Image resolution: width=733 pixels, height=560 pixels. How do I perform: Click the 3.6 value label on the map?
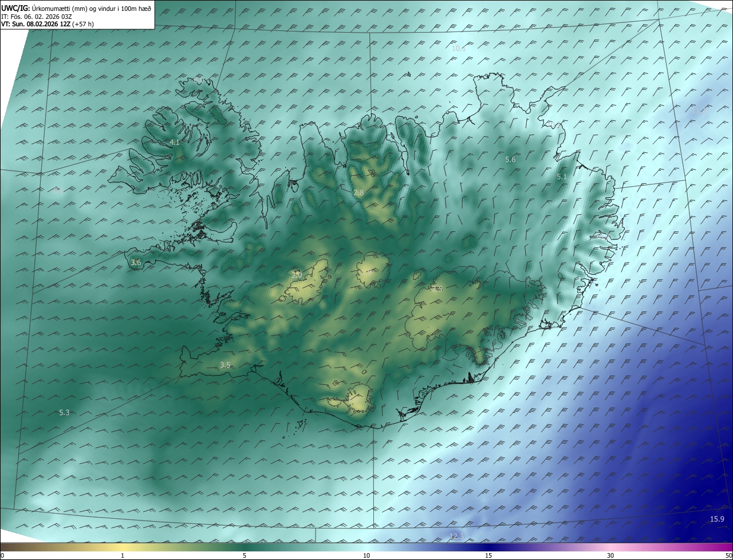(136, 262)
